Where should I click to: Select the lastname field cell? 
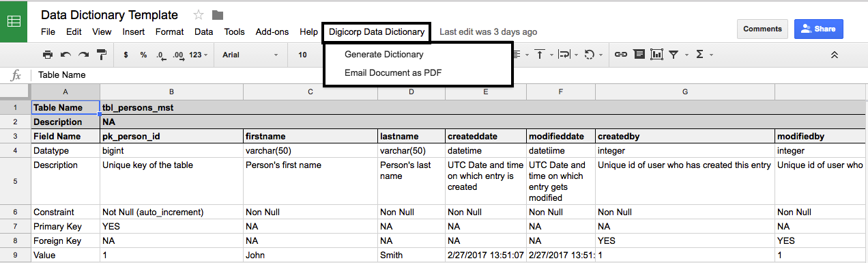411,136
